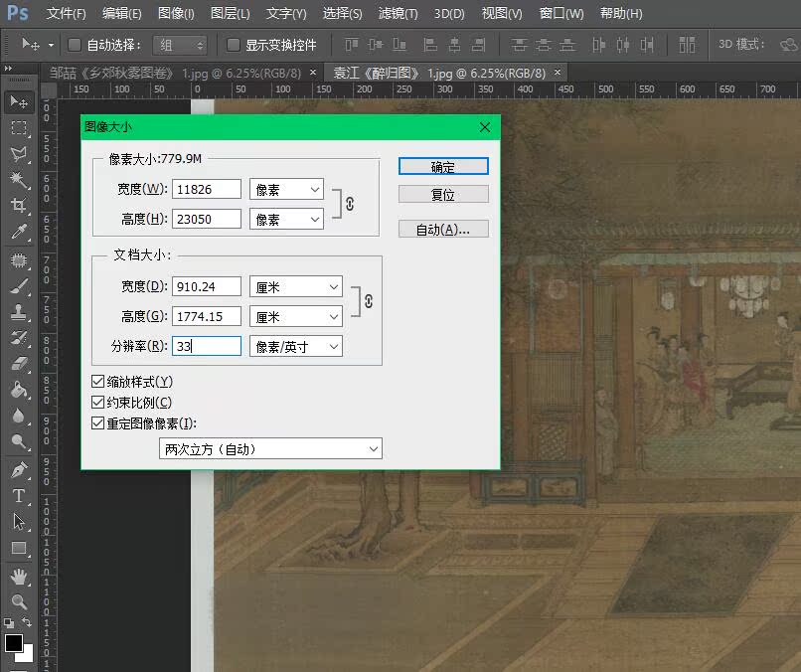Select the Move tool in the toolbox
Screen dimensions: 801x672
(x=19, y=102)
